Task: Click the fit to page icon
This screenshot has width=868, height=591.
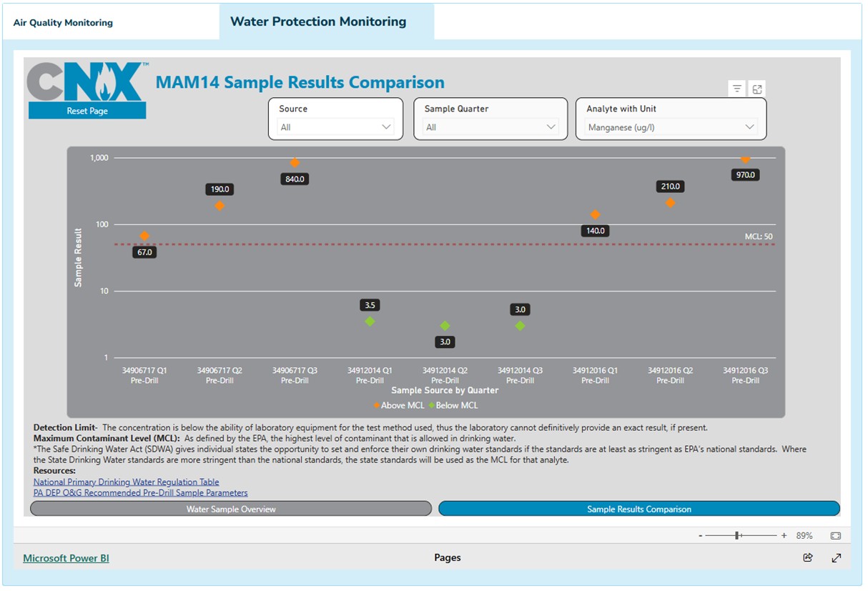Action: [x=835, y=535]
